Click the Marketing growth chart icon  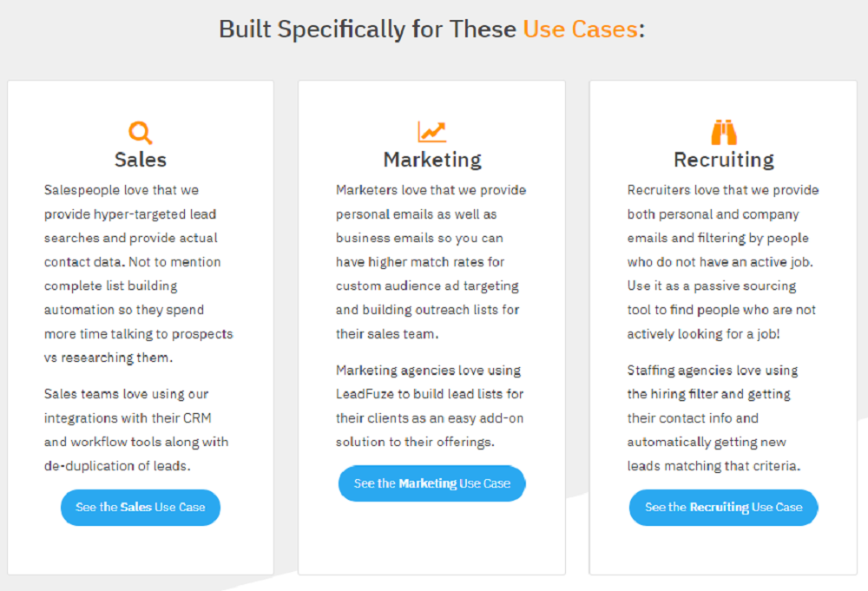coord(431,132)
